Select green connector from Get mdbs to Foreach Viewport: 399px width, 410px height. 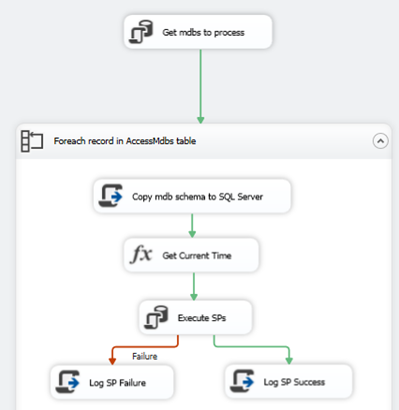click(x=201, y=87)
